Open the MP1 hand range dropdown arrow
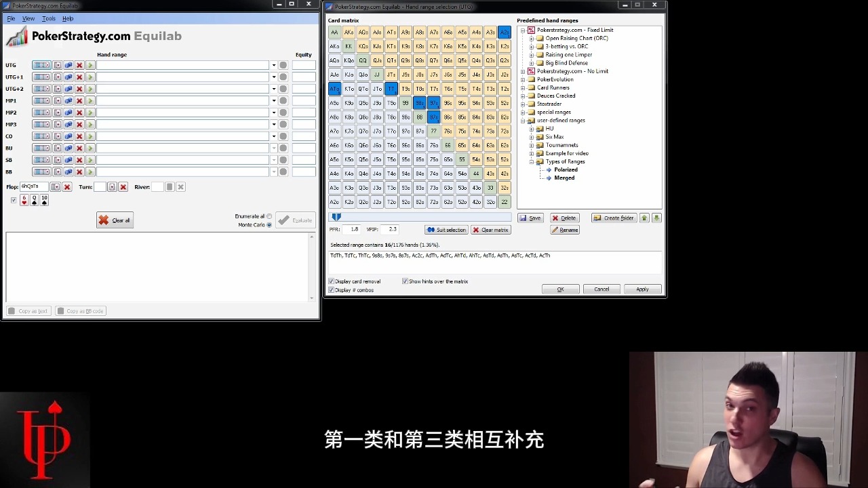This screenshot has width=868, height=488. [274, 101]
